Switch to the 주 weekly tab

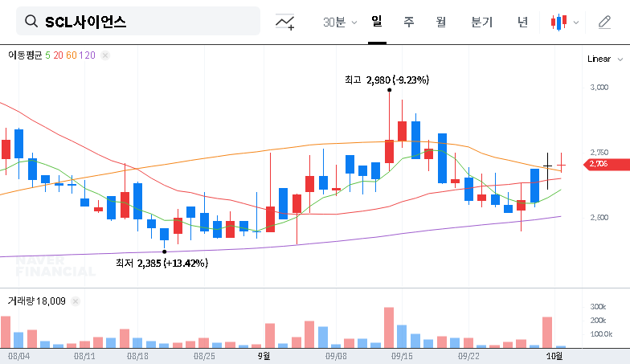pyautogui.click(x=408, y=22)
